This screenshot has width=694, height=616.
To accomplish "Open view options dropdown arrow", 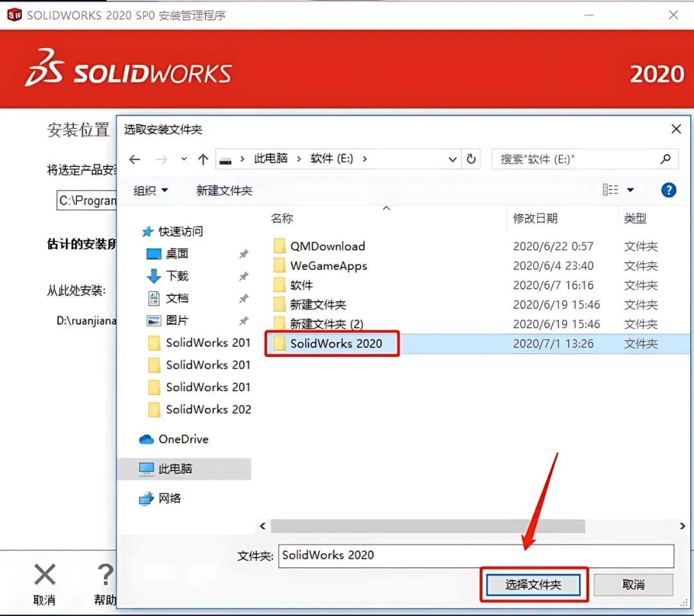I will 630,190.
